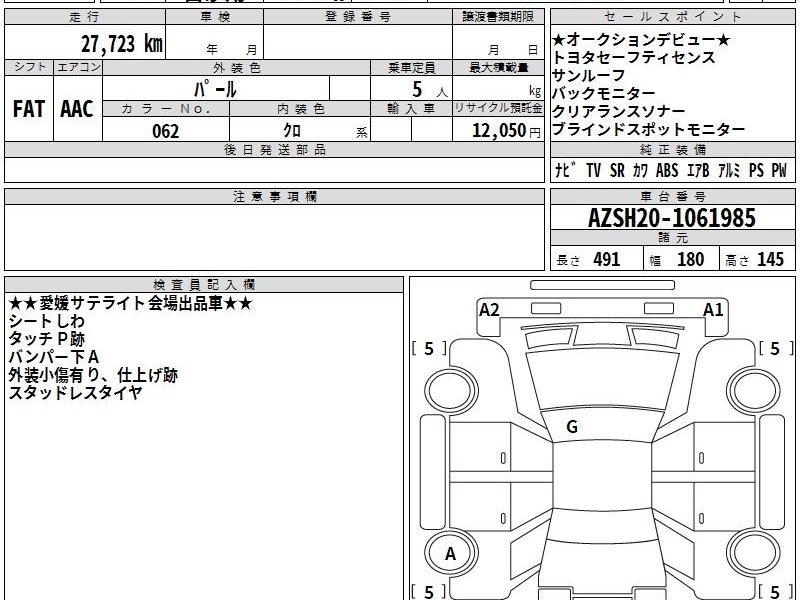This screenshot has height=600, width=800.
Task: Select the "カワ" equipment code
Action: [641, 170]
